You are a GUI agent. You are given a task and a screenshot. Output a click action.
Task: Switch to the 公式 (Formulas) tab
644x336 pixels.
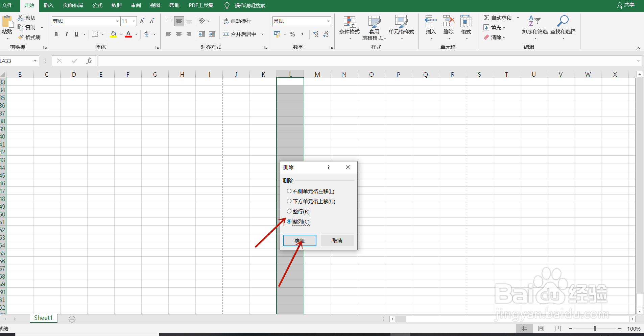(x=97, y=5)
